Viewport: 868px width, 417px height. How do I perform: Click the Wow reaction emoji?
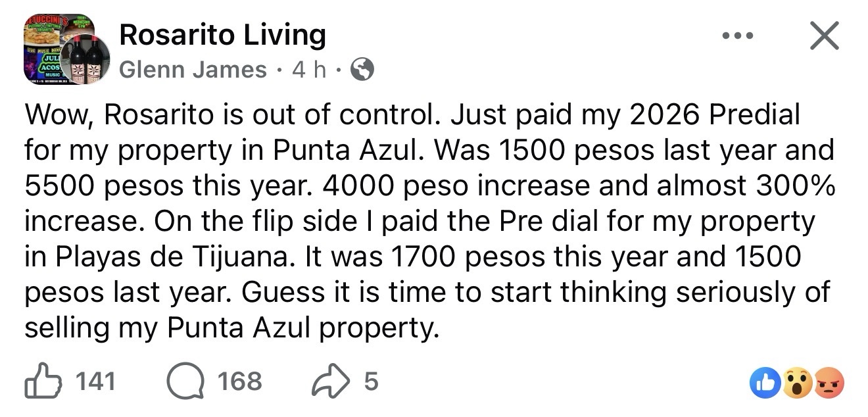(x=797, y=382)
